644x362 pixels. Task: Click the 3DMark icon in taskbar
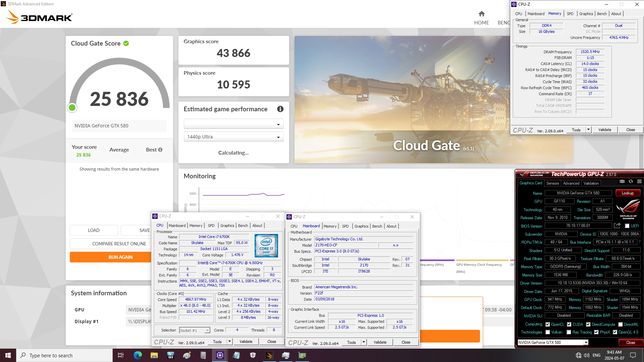(269, 355)
